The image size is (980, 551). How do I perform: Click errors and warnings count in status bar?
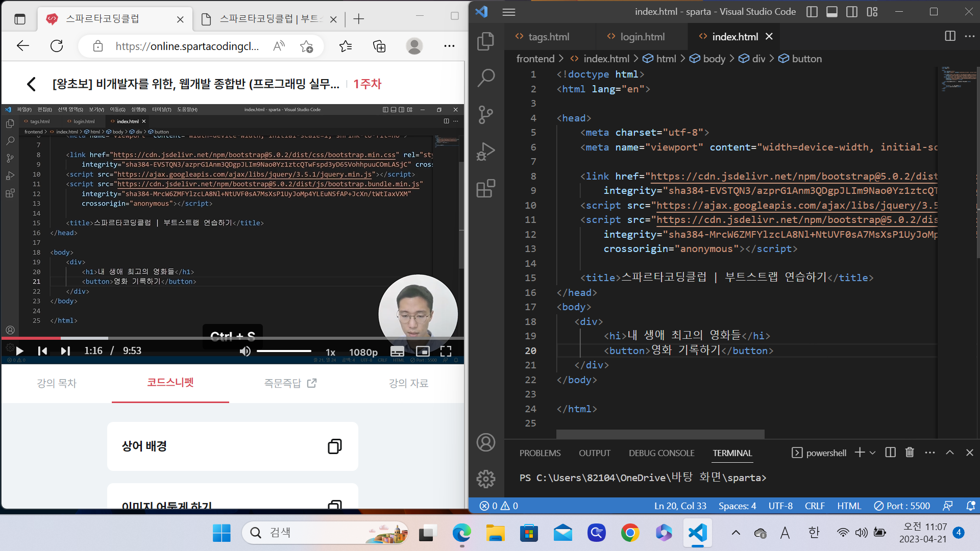coord(499,506)
